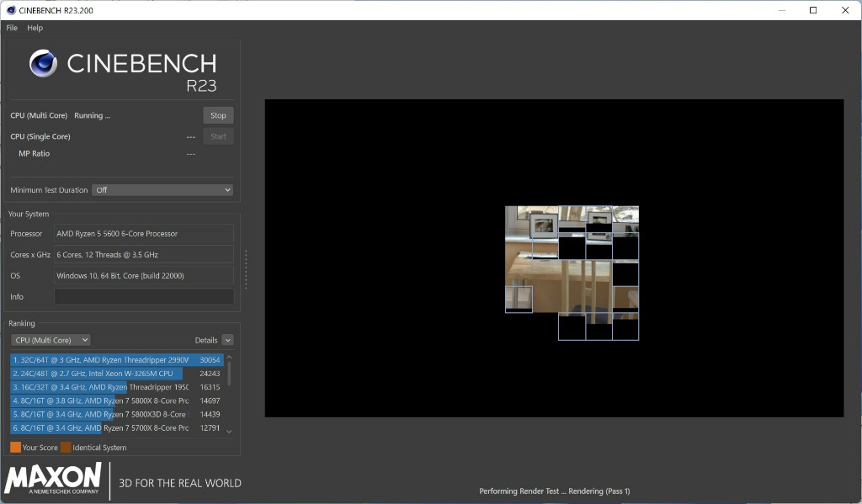The width and height of the screenshot is (862, 504).
Task: Expand the Details arrow in Ranking
Action: 228,340
